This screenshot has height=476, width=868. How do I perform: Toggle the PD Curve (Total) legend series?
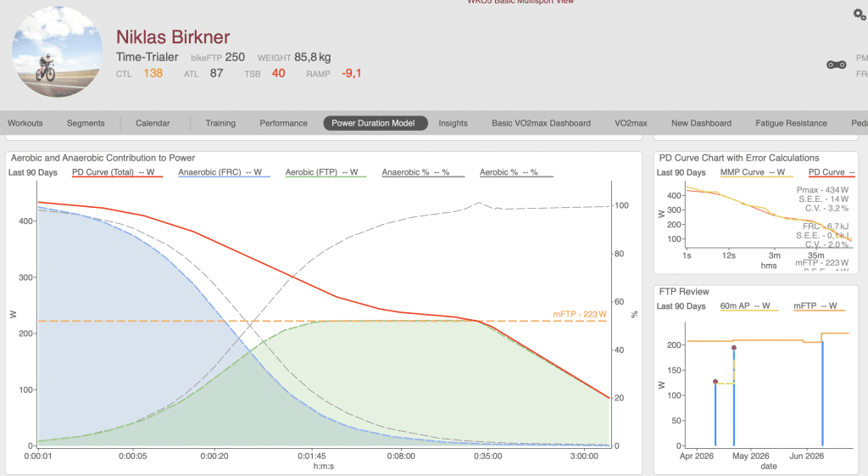(x=117, y=172)
